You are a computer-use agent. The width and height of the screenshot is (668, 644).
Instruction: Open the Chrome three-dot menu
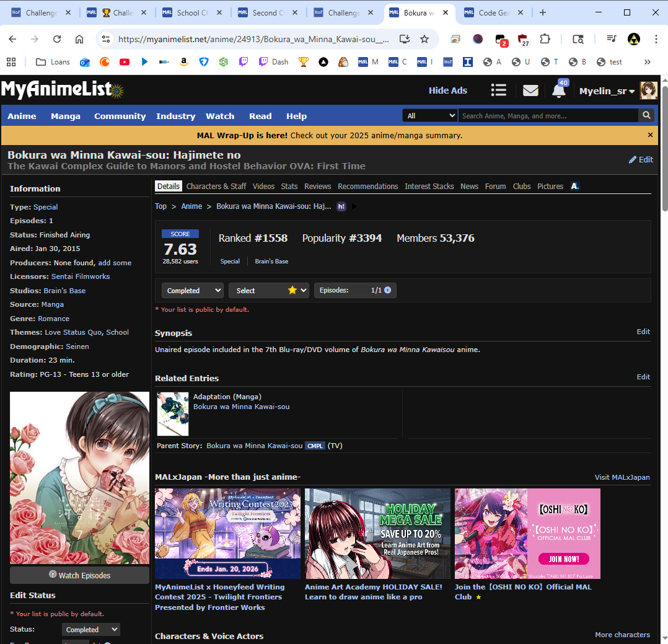point(656,39)
